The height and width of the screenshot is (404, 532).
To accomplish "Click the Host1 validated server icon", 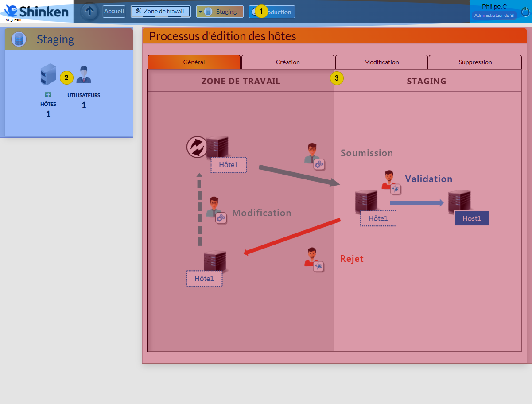I will [x=459, y=201].
